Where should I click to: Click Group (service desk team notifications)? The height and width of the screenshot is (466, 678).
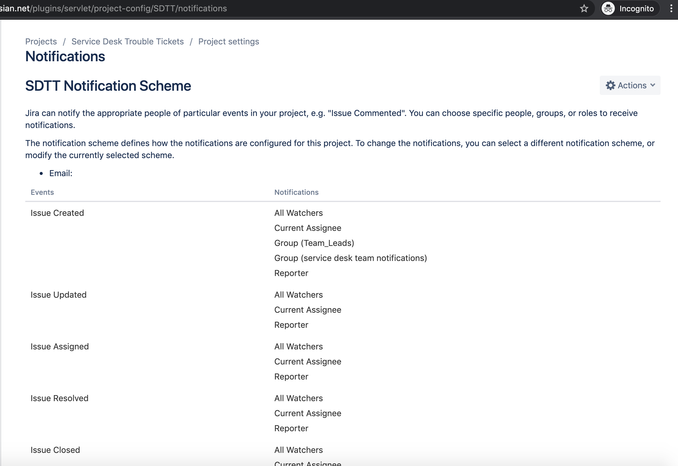(x=351, y=258)
